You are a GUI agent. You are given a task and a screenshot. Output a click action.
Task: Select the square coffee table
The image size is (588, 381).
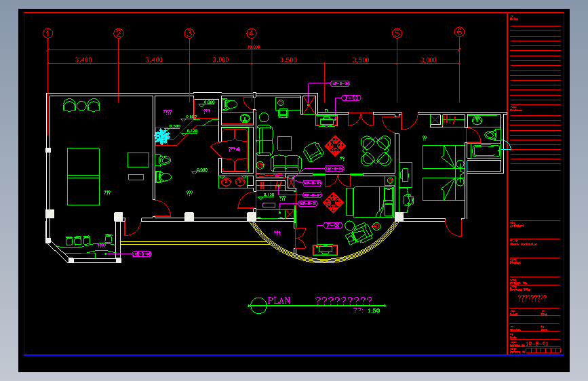(x=285, y=143)
